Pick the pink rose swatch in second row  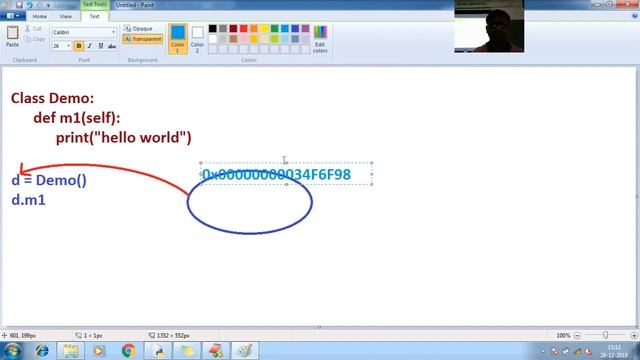[244, 39]
